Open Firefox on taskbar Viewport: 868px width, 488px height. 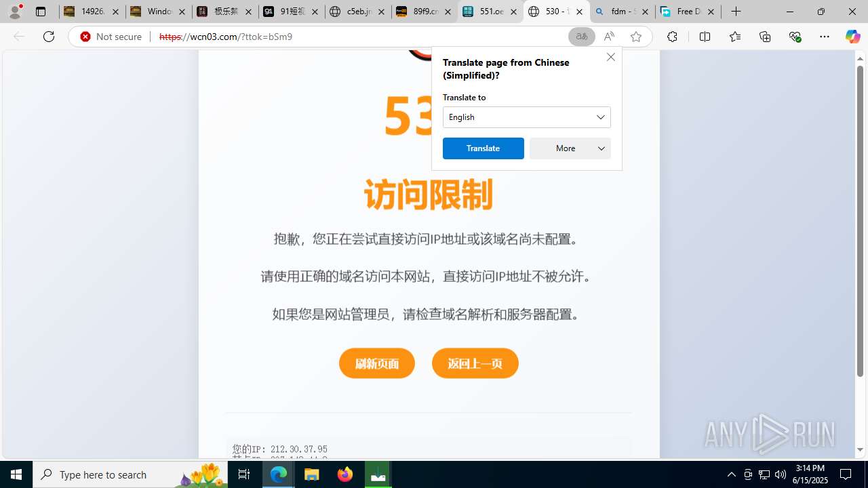point(345,474)
